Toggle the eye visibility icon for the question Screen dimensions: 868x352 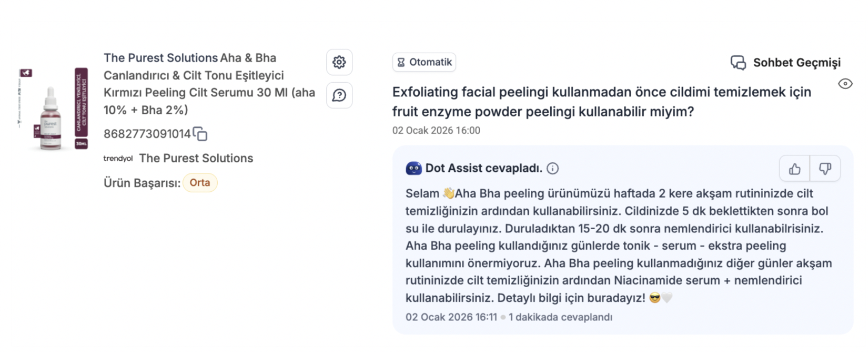pos(845,84)
